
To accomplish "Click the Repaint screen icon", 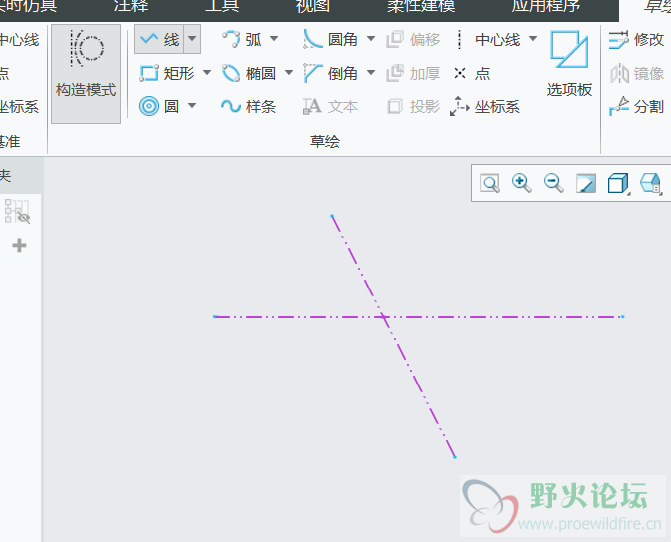I will (x=586, y=183).
